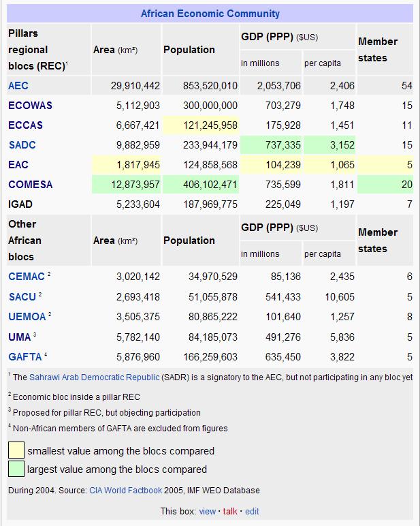This screenshot has width=420, height=526.
Task: Open the African Economic Community title link
Action: tap(210, 14)
